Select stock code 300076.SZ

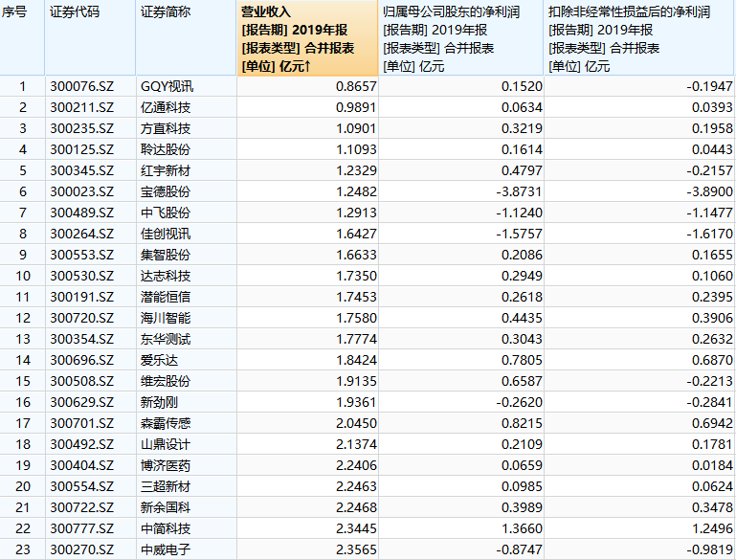(82, 86)
